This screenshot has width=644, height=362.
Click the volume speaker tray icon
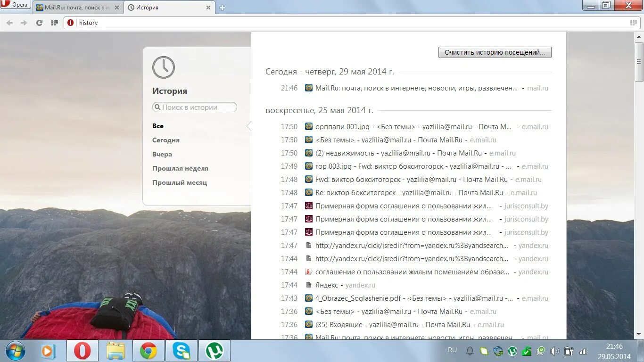tap(555, 351)
